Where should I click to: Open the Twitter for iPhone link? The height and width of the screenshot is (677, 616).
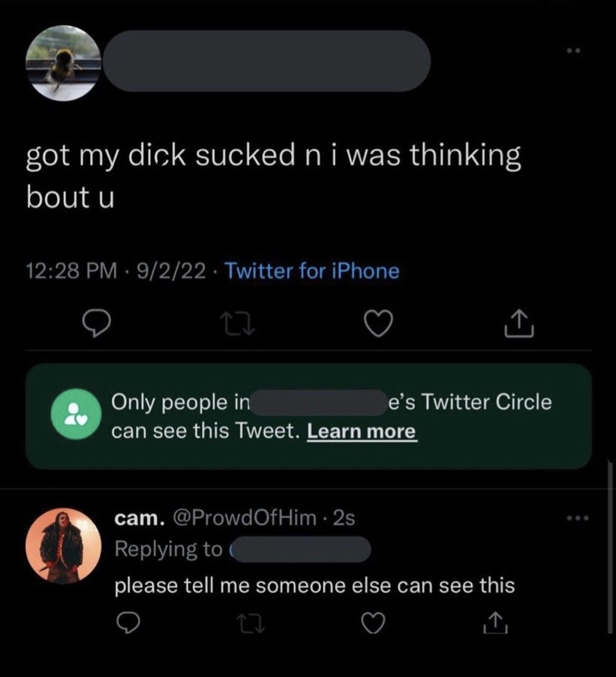coord(312,271)
